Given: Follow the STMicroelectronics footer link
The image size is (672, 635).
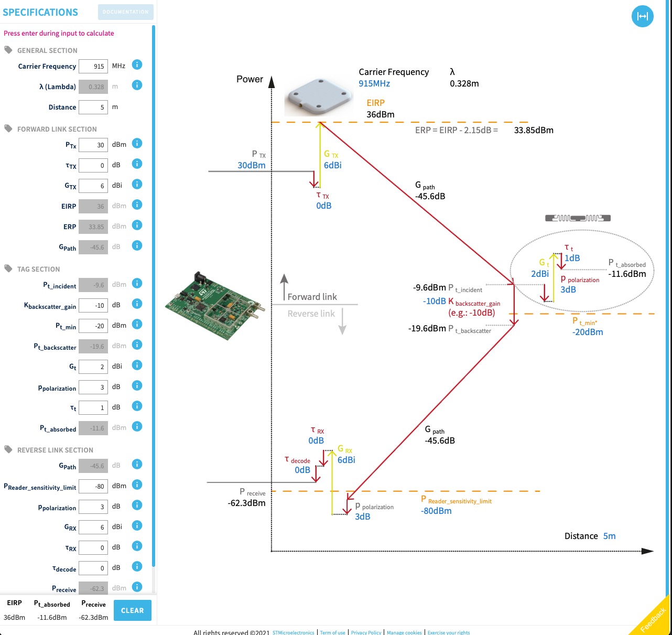Looking at the screenshot, I should coord(293,632).
